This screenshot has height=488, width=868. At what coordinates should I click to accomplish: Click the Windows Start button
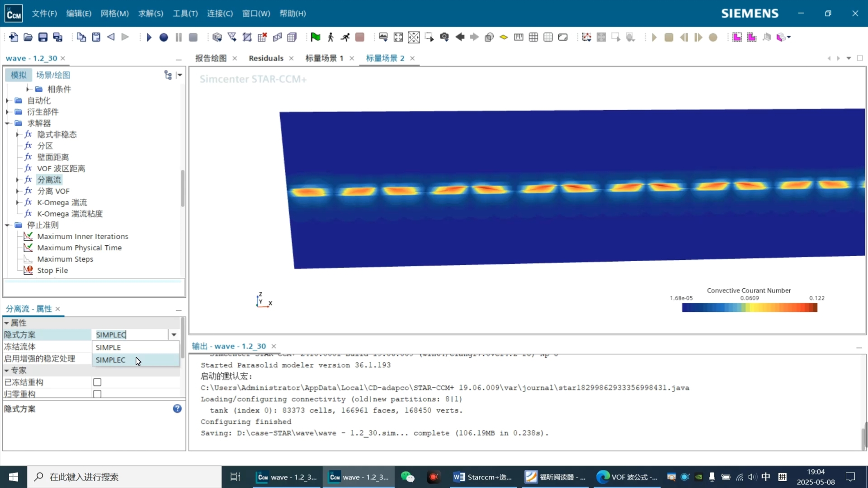[x=14, y=477]
